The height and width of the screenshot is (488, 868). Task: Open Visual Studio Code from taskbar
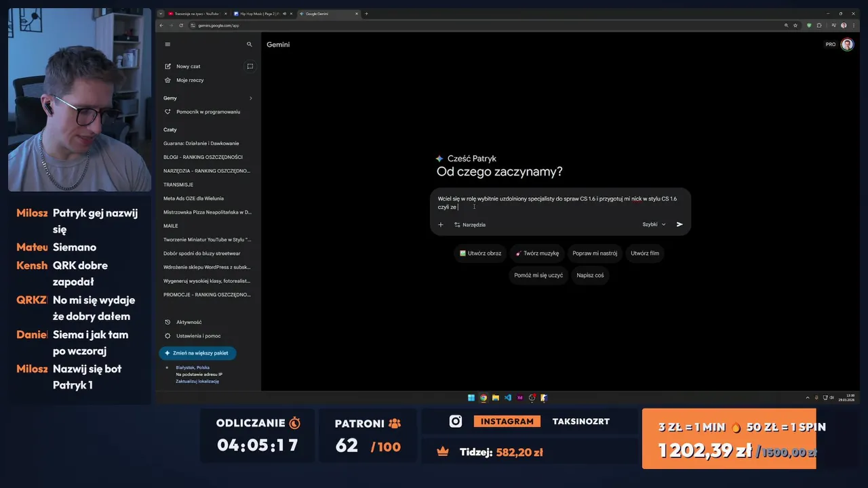tap(508, 398)
